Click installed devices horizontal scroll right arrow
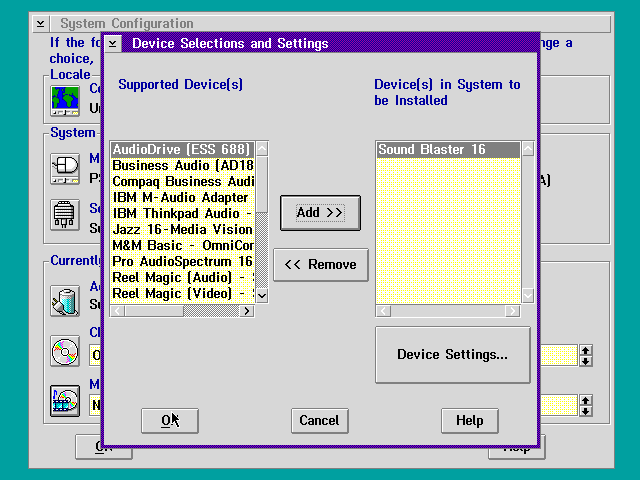Screen dimensions: 640x480 click(512, 311)
